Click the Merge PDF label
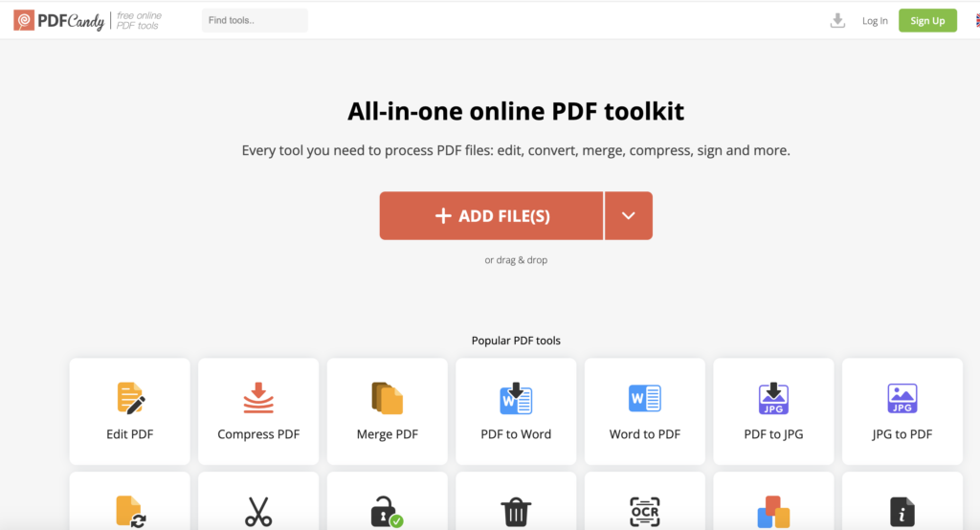The width and height of the screenshot is (980, 530). point(387,434)
